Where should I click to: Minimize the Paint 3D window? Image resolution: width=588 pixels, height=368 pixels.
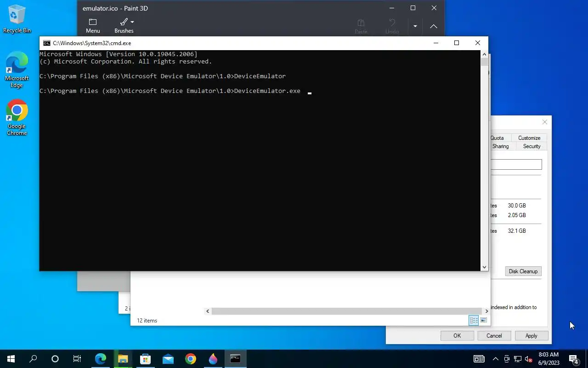pos(392,8)
